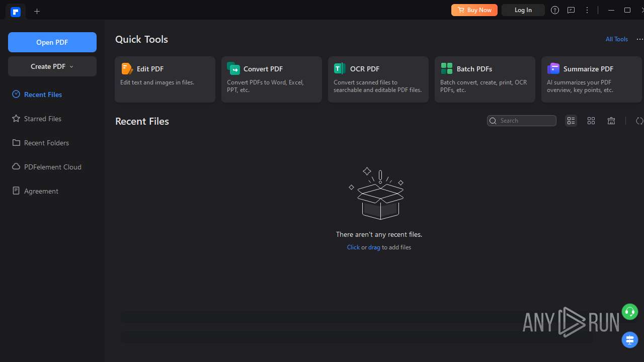Select Recent Files in sidebar

click(x=43, y=95)
